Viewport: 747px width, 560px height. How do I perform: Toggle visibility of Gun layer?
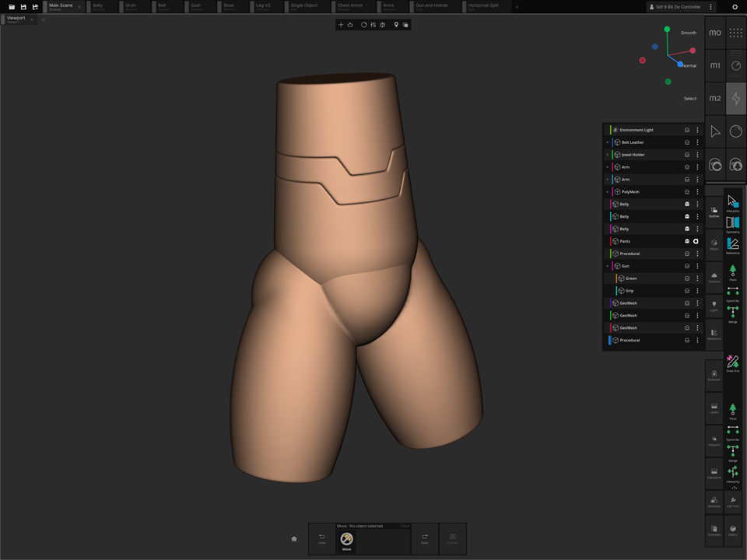point(687,266)
